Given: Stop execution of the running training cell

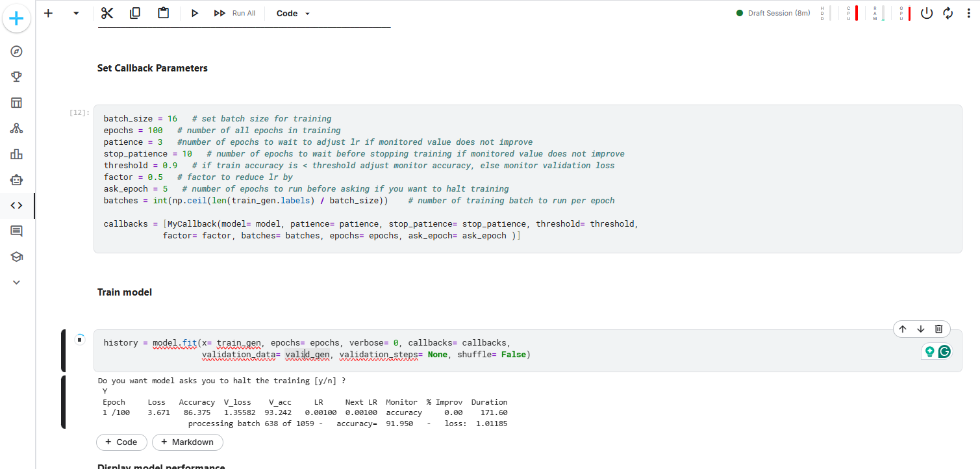Looking at the screenshot, I should pyautogui.click(x=79, y=339).
